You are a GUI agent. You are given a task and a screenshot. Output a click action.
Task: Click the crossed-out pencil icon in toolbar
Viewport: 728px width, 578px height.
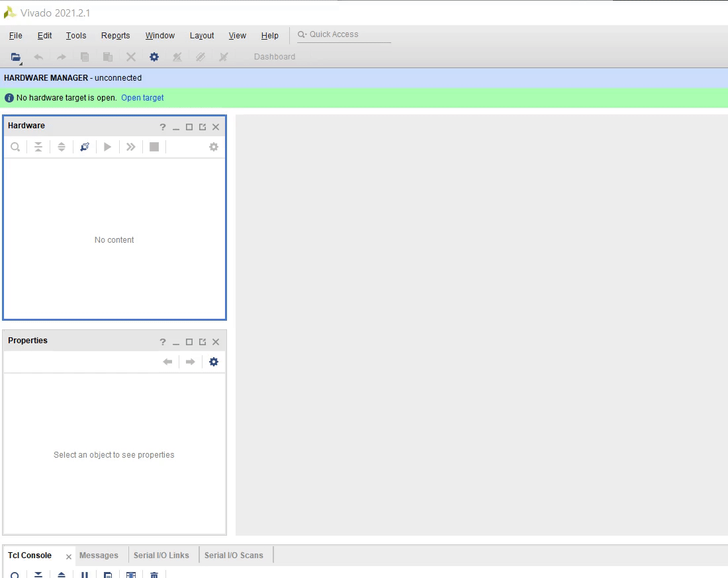tap(200, 57)
